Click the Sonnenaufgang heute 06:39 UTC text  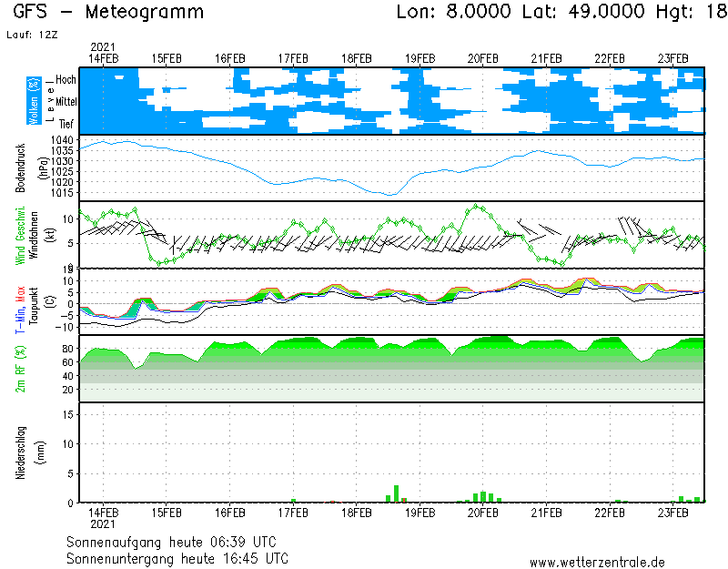pyautogui.click(x=177, y=541)
